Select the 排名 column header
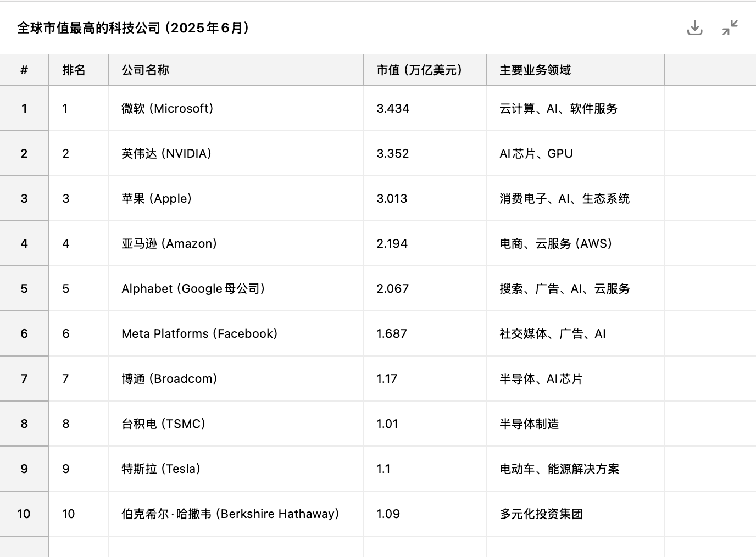This screenshot has height=557, width=756. click(79, 70)
